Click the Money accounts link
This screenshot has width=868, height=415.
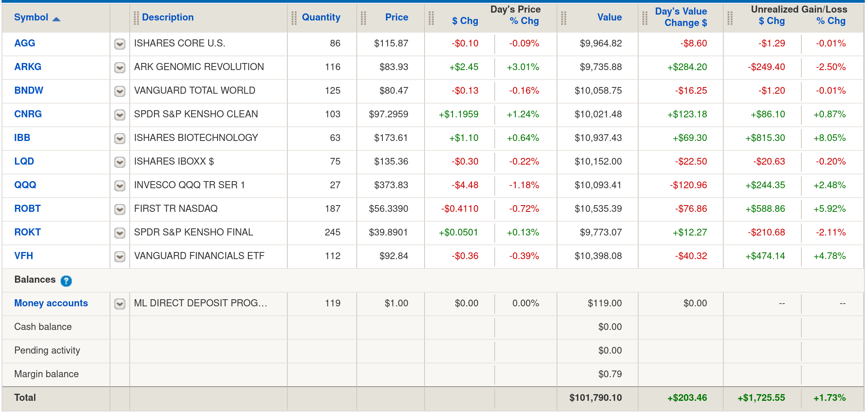51,303
